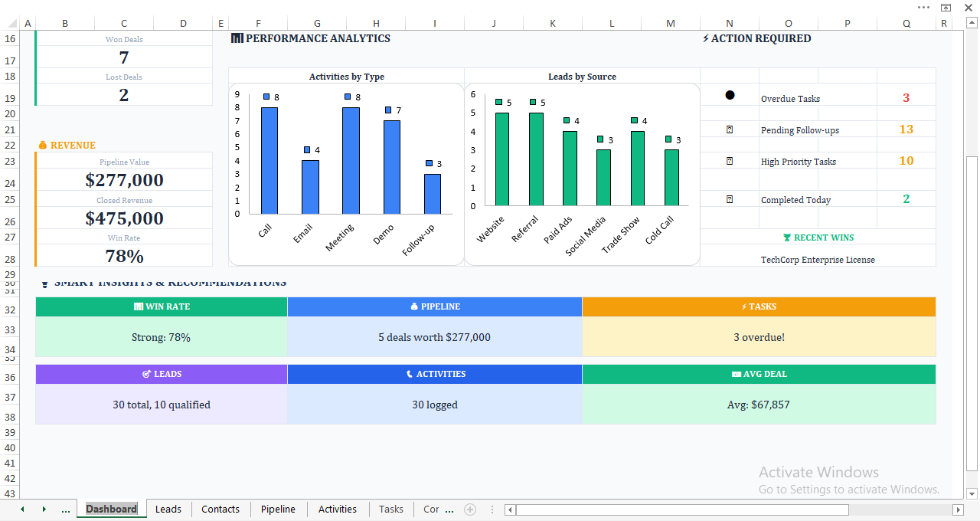This screenshot has height=521, width=980.
Task: Click the lightning icon of Action Required
Action: tap(706, 38)
